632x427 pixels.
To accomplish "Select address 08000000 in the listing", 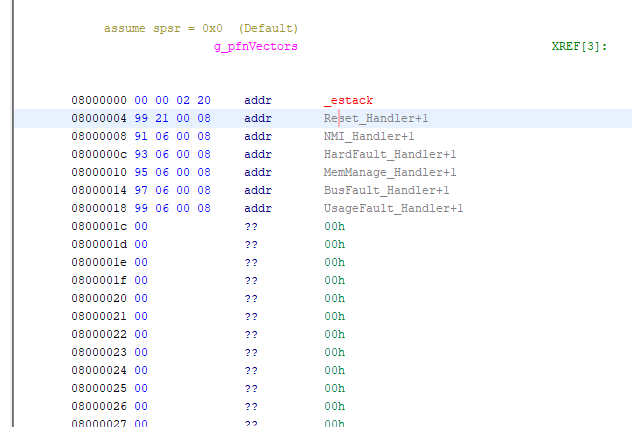I will click(99, 101).
